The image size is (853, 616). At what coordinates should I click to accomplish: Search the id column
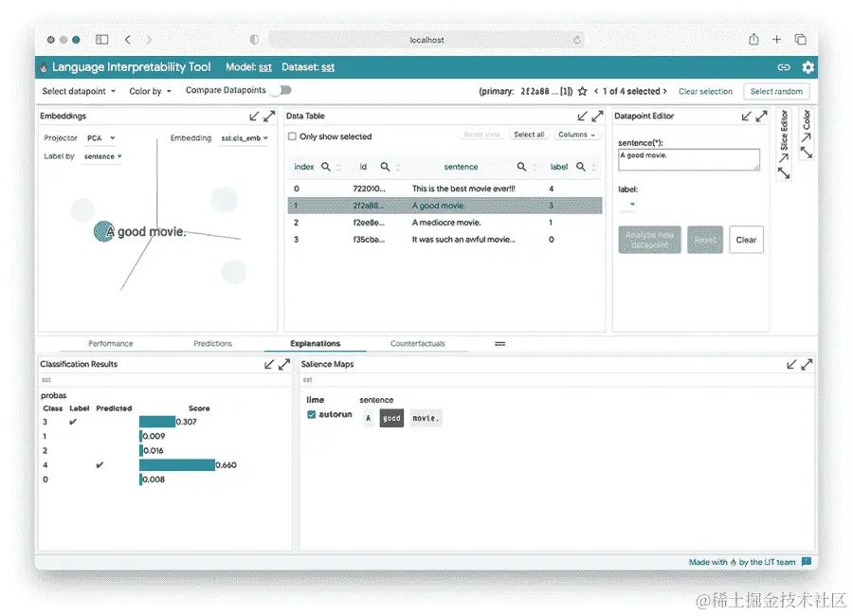coord(385,167)
